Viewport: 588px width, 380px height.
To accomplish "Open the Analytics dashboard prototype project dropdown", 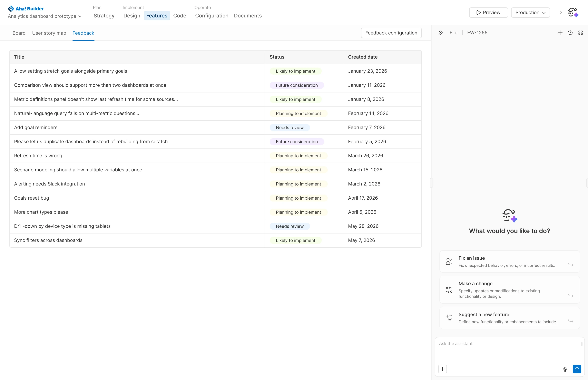I will [x=45, y=16].
